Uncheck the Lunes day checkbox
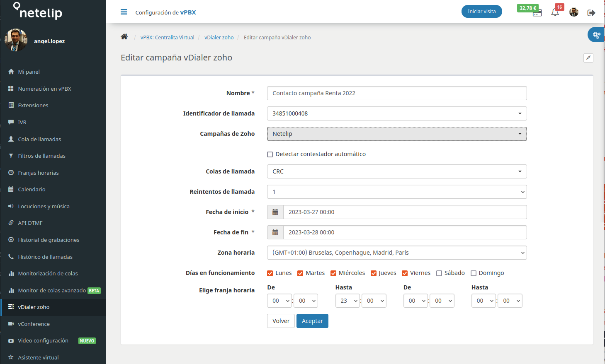This screenshot has width=605, height=364. (x=270, y=273)
